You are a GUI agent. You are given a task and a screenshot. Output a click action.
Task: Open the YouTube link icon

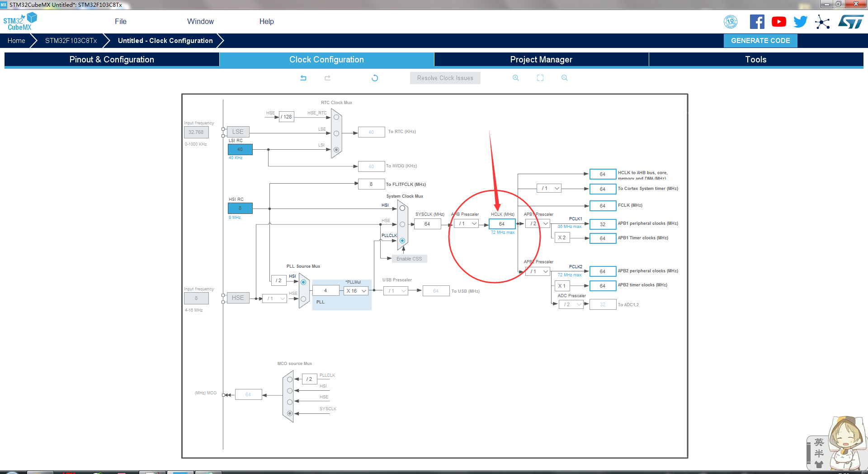pos(779,22)
